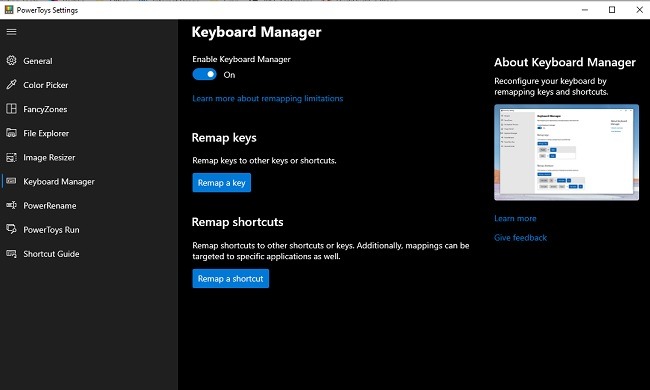The width and height of the screenshot is (650, 390).
Task: Minimize the PowerToys Settings window
Action: (585, 10)
